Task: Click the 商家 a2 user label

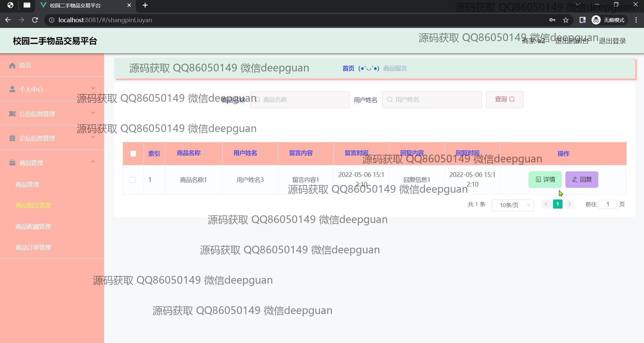Action: [x=533, y=41]
